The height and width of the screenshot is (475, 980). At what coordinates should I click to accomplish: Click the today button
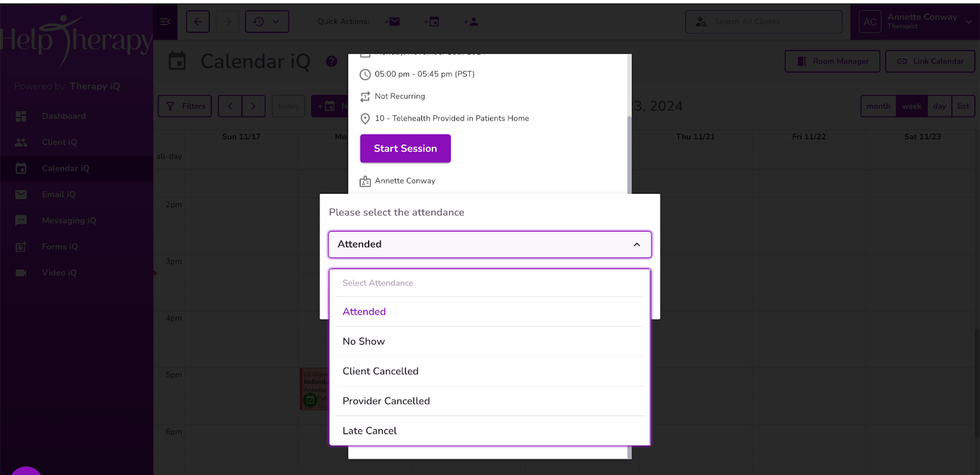(x=288, y=106)
